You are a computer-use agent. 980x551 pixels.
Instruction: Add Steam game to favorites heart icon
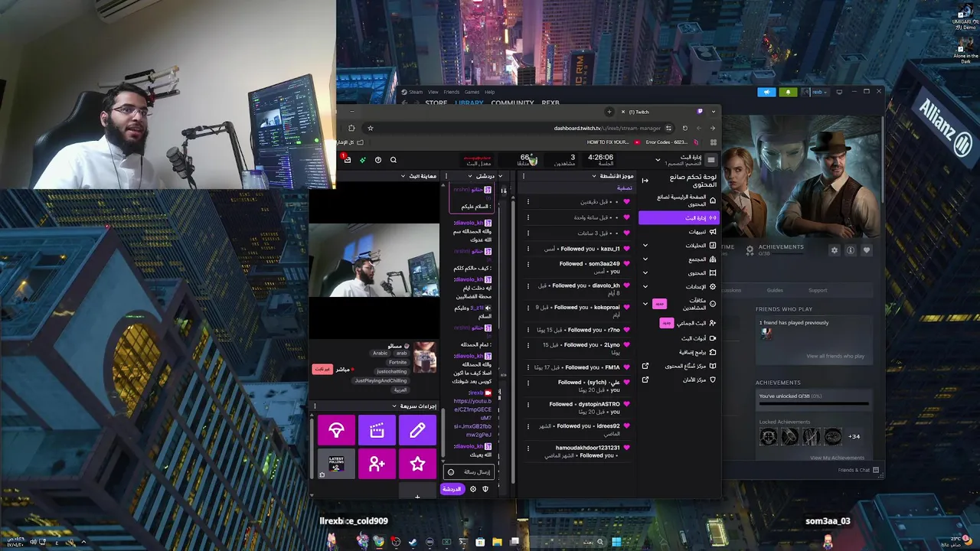867,250
